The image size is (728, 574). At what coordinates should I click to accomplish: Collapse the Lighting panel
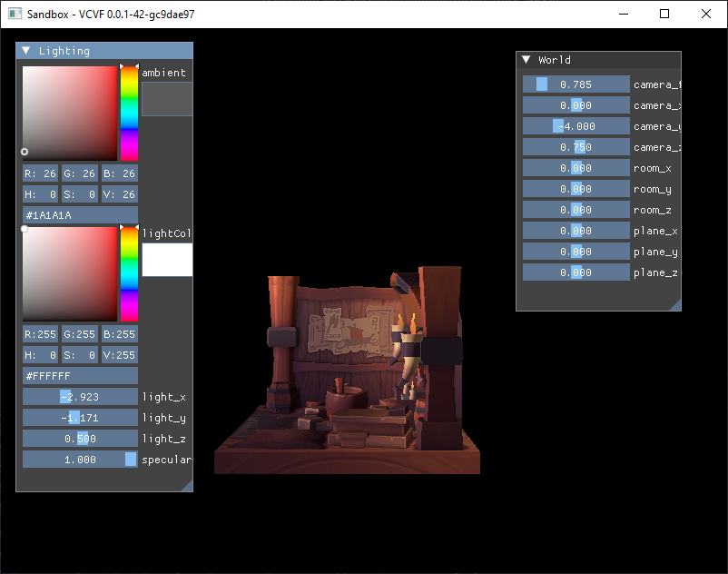coord(25,51)
